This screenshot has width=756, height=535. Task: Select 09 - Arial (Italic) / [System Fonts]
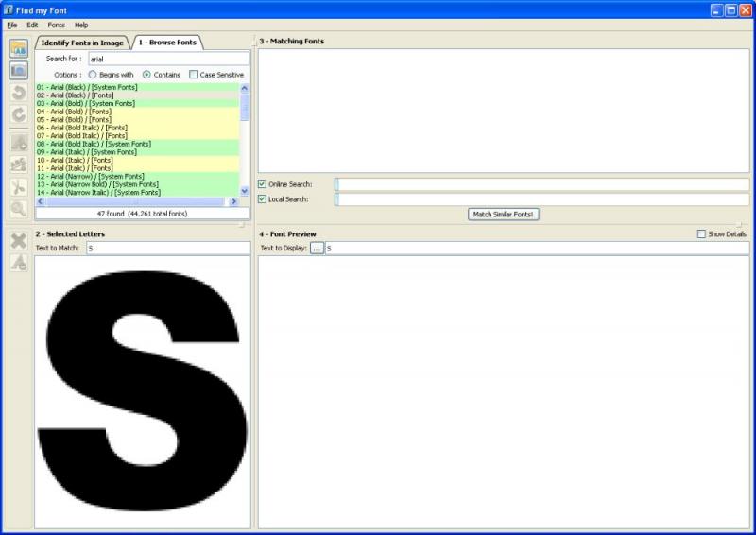pyautogui.click(x=137, y=152)
